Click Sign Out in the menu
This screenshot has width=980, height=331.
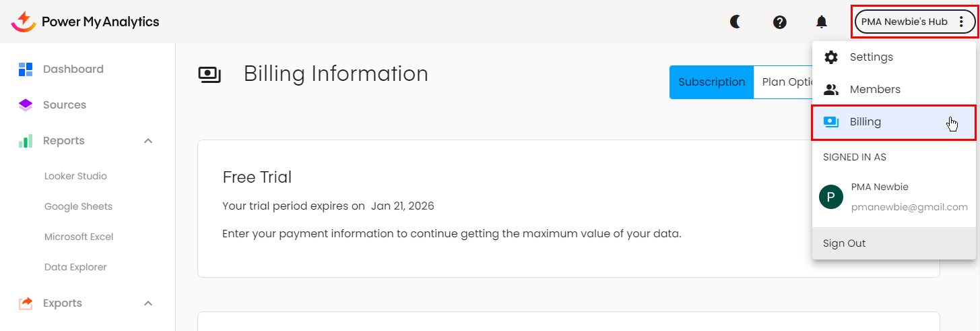(844, 243)
